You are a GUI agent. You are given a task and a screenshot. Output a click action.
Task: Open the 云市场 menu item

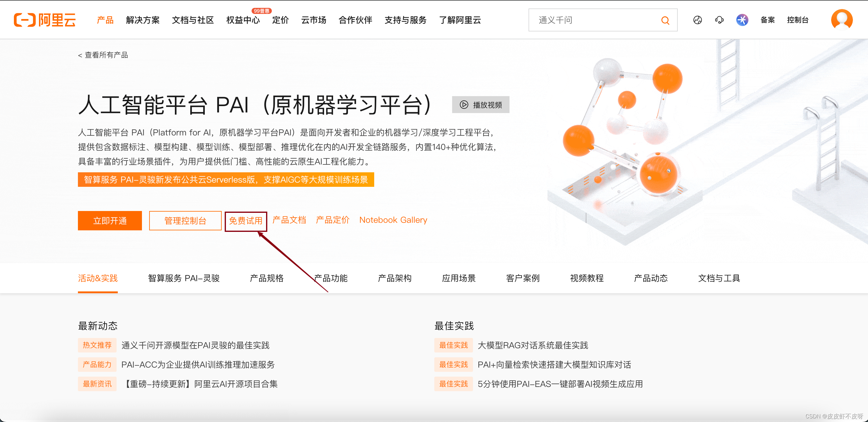(x=313, y=20)
